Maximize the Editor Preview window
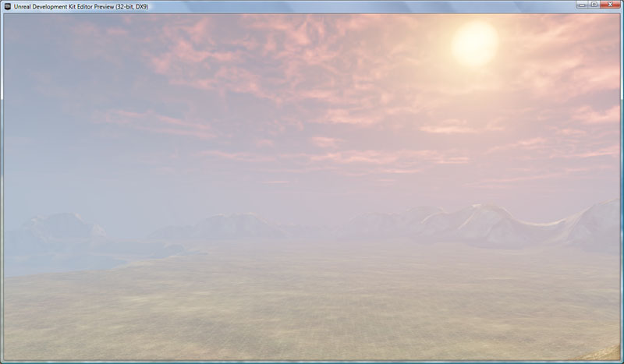Viewport: 624px width, 364px height. [594, 5]
